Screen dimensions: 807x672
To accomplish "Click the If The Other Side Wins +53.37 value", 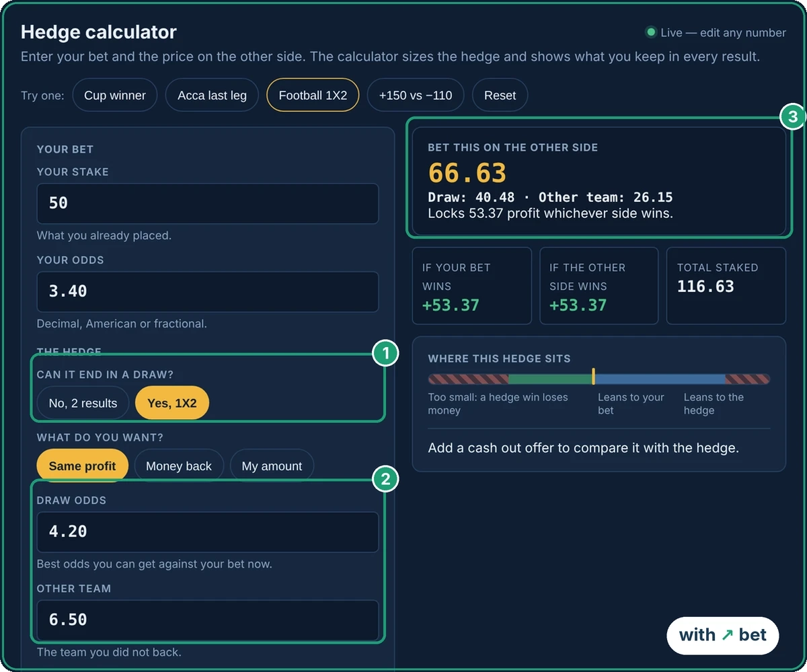I will point(578,305).
